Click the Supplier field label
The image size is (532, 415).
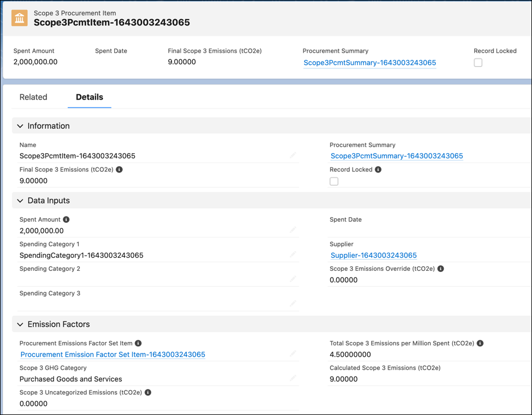click(341, 244)
